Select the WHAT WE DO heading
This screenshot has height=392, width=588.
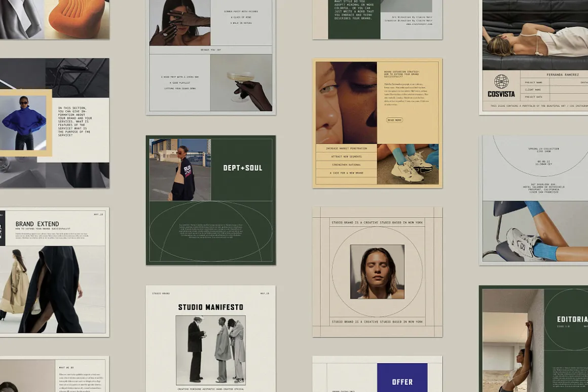(66, 368)
